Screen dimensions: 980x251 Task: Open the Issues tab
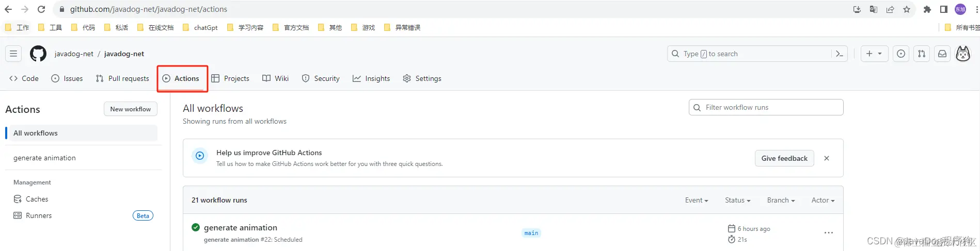(67, 78)
